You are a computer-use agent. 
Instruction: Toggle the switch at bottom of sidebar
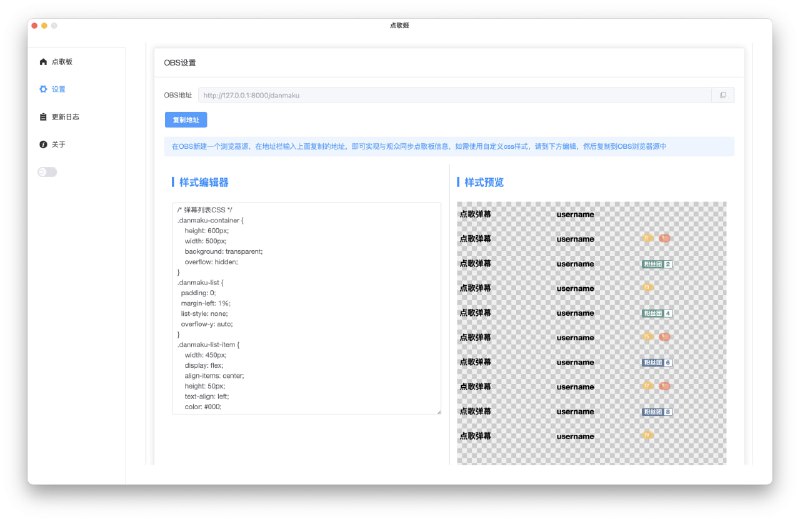click(47, 172)
